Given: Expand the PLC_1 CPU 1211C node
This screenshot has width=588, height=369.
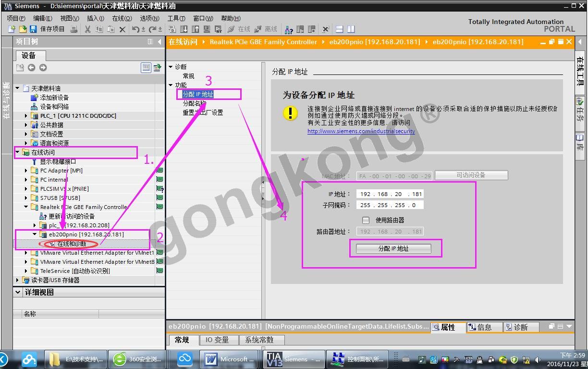Looking at the screenshot, I should [26, 116].
